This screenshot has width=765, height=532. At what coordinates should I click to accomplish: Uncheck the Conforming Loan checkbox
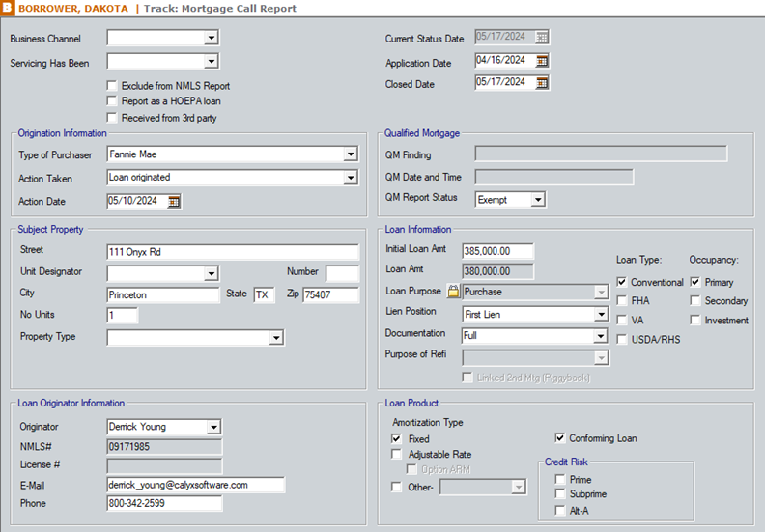click(x=560, y=437)
